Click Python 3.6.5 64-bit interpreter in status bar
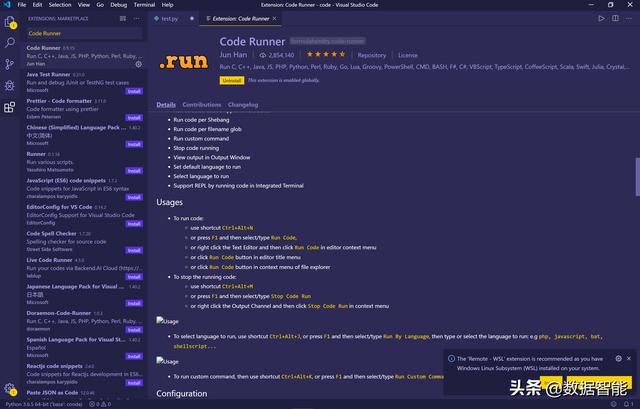This screenshot has width=640, height=409. (44, 404)
